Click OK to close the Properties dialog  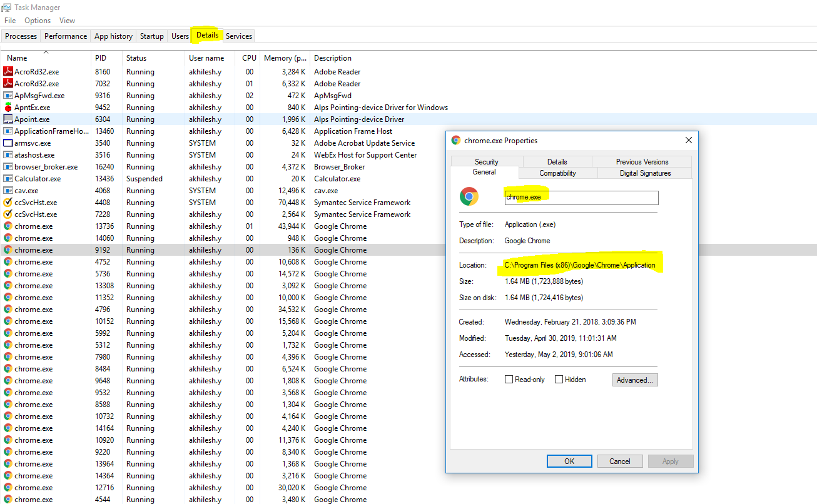[x=569, y=461]
